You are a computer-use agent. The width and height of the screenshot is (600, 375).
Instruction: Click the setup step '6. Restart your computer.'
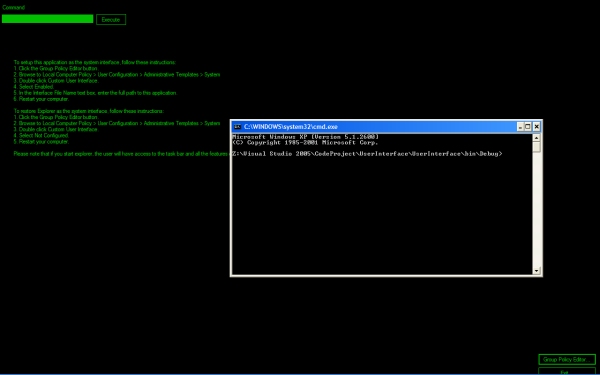point(41,99)
